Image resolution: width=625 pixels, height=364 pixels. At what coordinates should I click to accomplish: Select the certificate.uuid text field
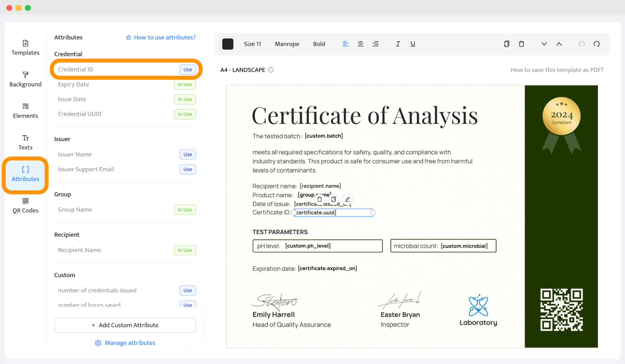tap(333, 213)
